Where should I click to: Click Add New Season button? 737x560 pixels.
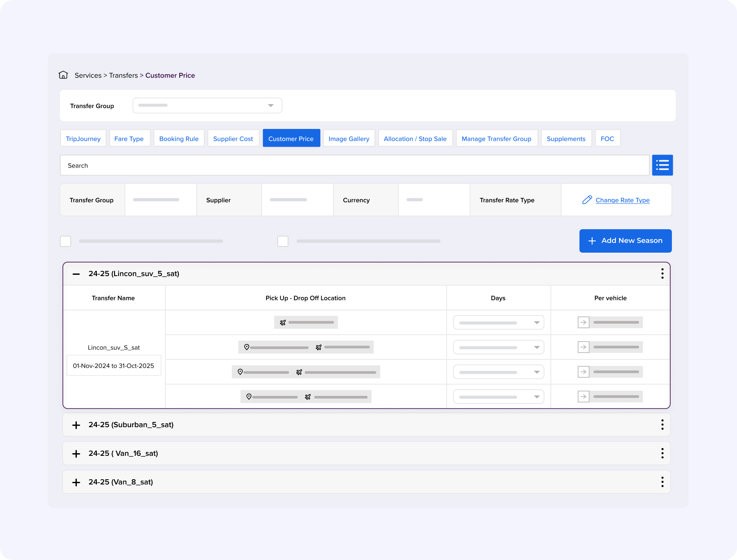625,241
